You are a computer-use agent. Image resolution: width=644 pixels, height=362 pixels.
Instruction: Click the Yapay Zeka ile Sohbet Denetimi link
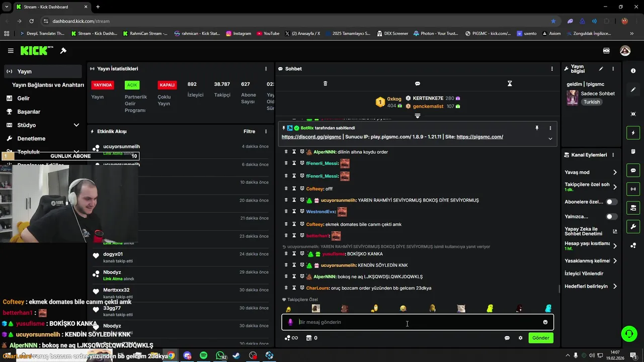click(x=591, y=231)
